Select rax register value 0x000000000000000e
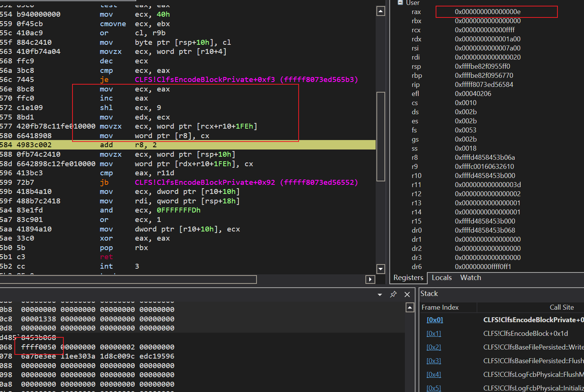 point(488,12)
